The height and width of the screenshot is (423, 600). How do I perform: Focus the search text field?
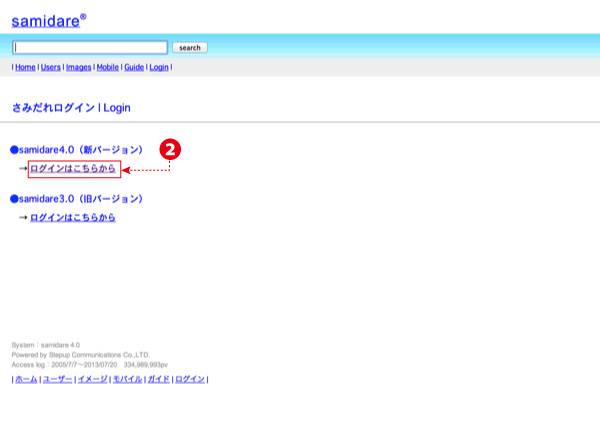pos(90,47)
